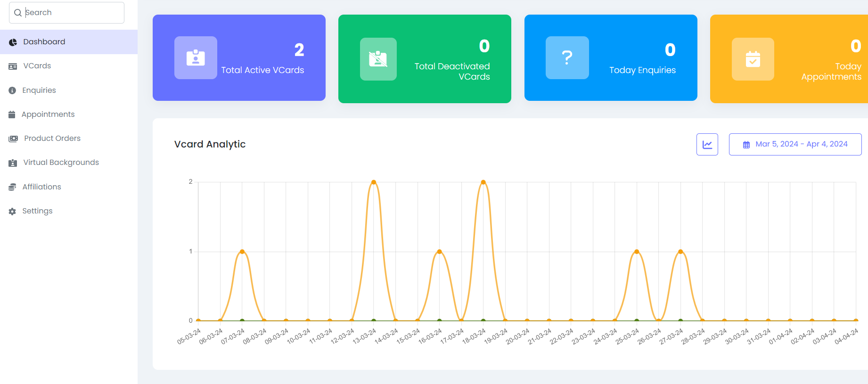Click the Affiliations coins icon
This screenshot has width=868, height=384.
[12, 187]
